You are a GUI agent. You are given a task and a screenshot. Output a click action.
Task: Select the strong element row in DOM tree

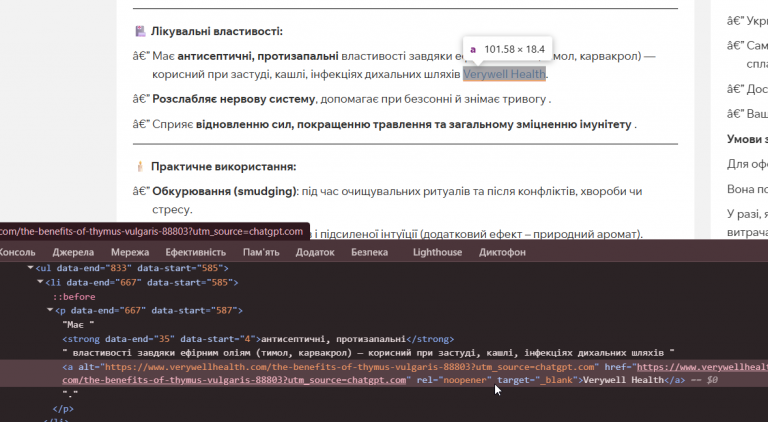click(258, 339)
